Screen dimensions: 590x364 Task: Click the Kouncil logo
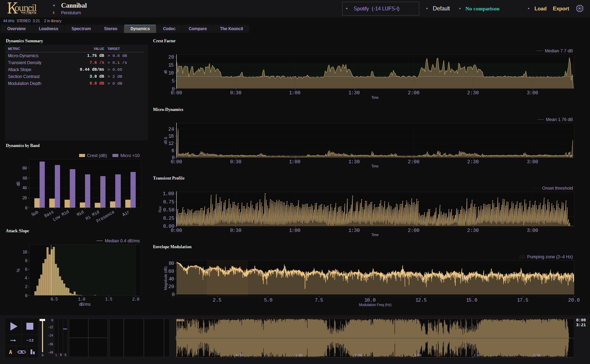click(22, 8)
